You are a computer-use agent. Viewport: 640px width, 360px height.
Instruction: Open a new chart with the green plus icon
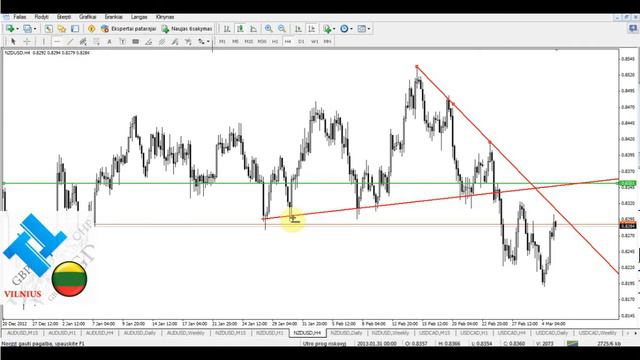[x=10, y=29]
